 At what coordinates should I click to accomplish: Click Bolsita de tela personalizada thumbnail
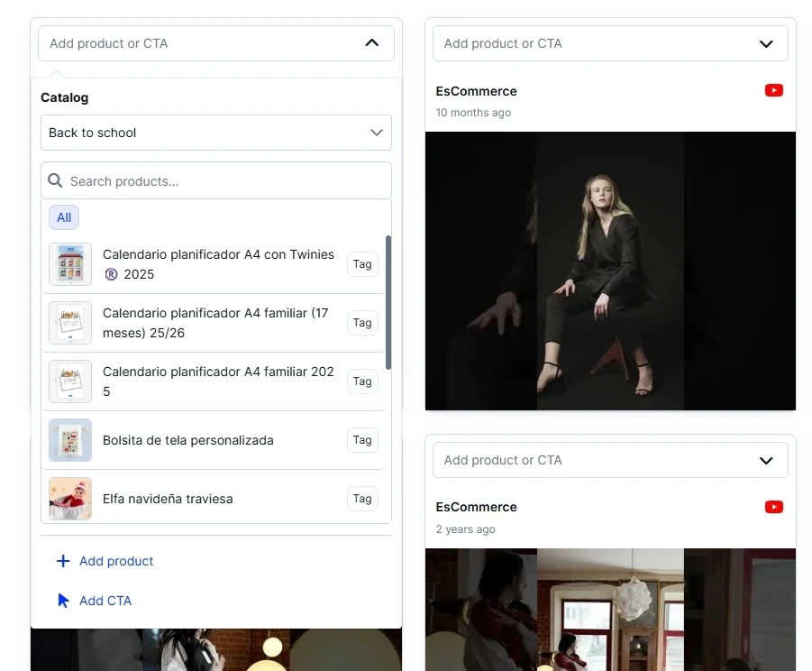[x=70, y=440]
